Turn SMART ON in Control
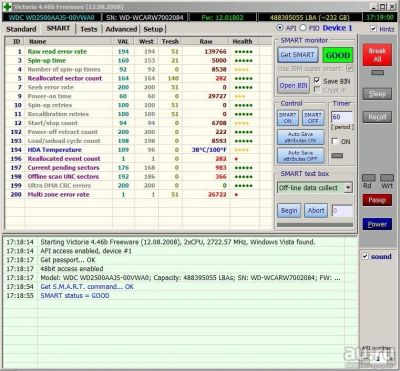Image resolution: width=400 pixels, height=371 pixels. point(288,118)
